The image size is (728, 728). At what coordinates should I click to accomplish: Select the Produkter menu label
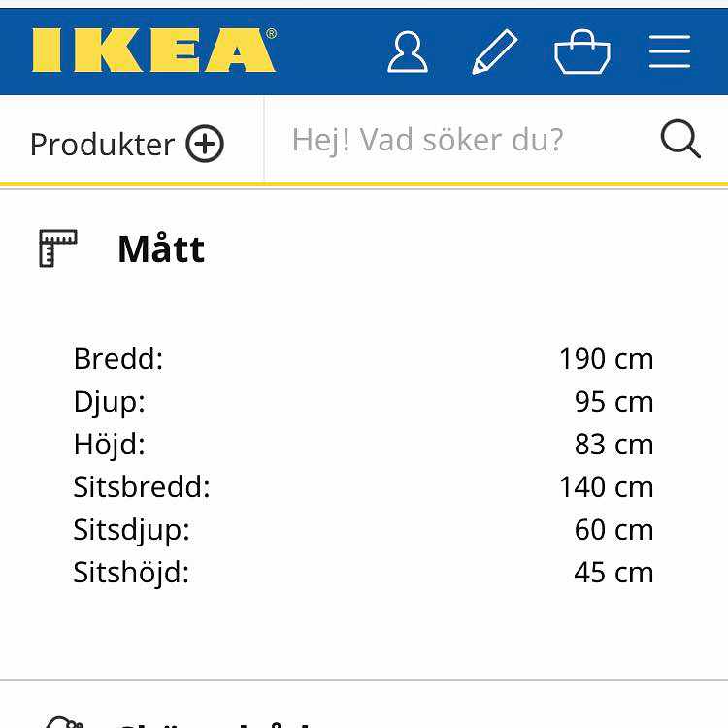[102, 145]
